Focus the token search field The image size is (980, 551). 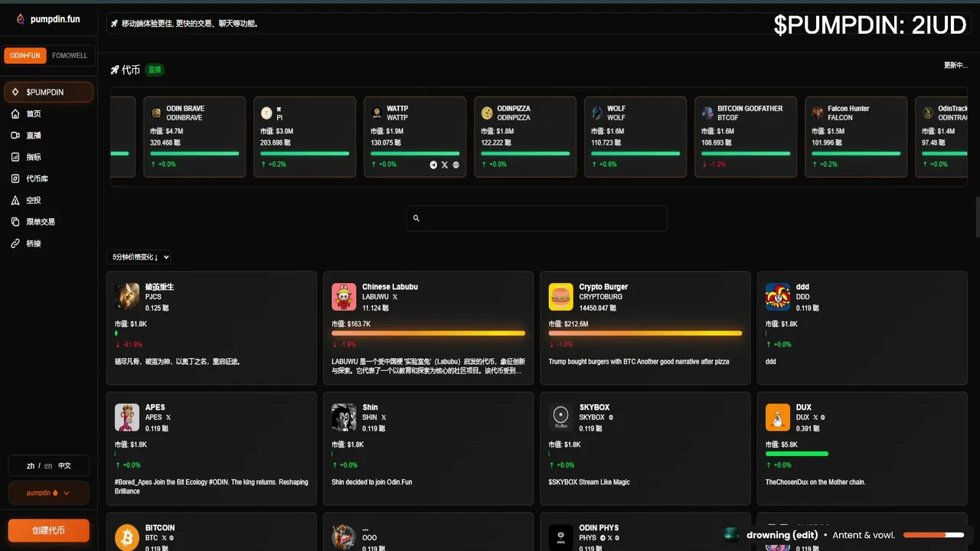click(x=537, y=218)
